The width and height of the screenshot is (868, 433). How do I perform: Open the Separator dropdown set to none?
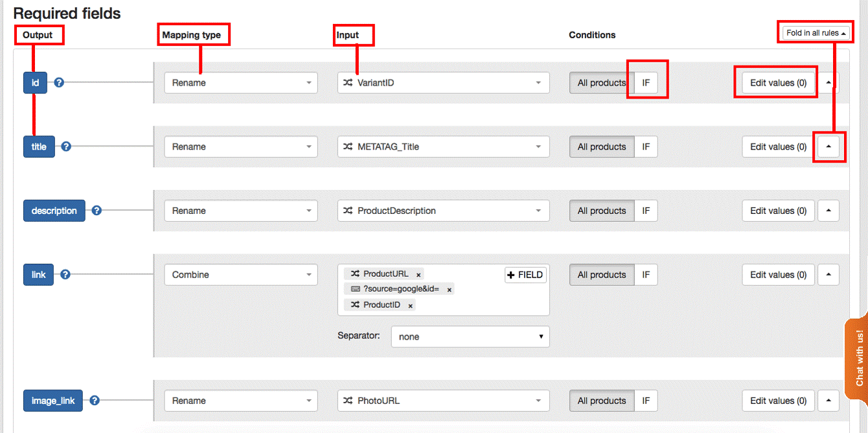coord(470,337)
